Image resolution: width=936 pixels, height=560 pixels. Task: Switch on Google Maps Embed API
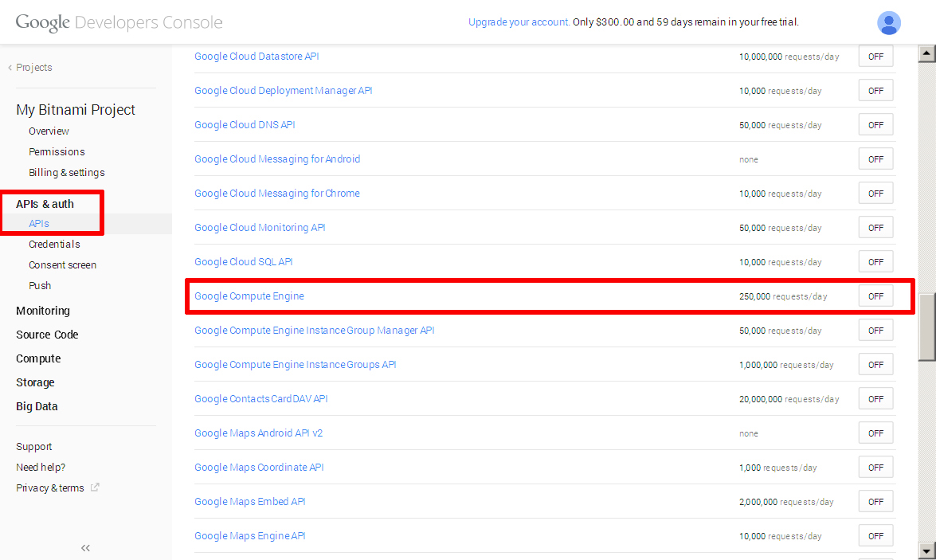coord(875,502)
